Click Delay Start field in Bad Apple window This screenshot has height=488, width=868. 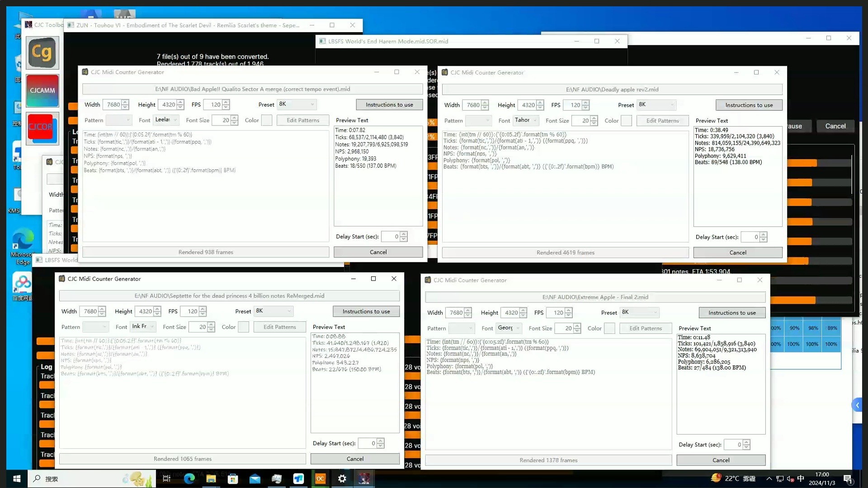(x=391, y=236)
